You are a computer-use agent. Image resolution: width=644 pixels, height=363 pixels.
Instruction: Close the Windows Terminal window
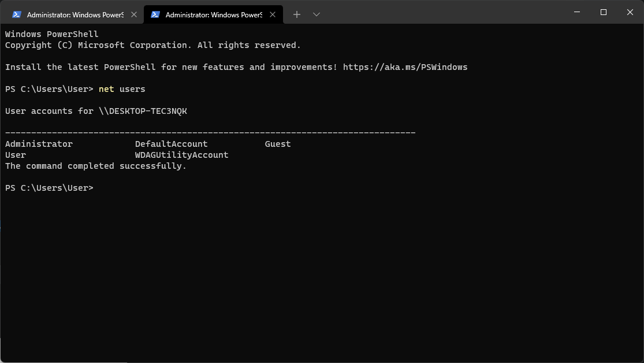(630, 12)
